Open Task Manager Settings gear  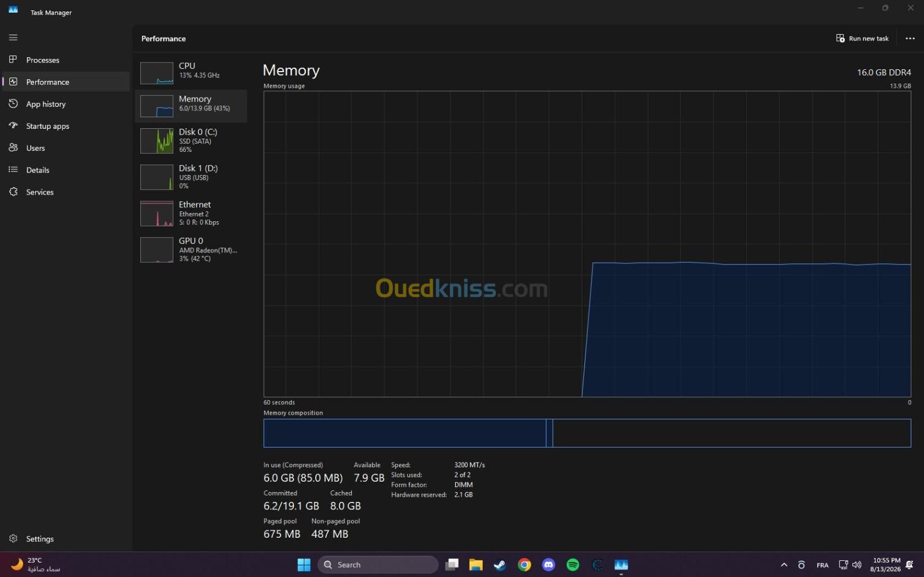(13, 538)
